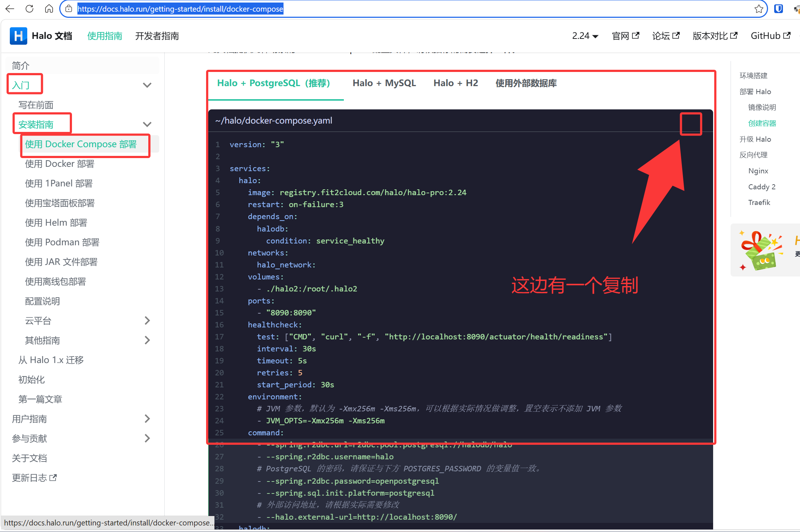Go to browser home icon

click(x=49, y=9)
